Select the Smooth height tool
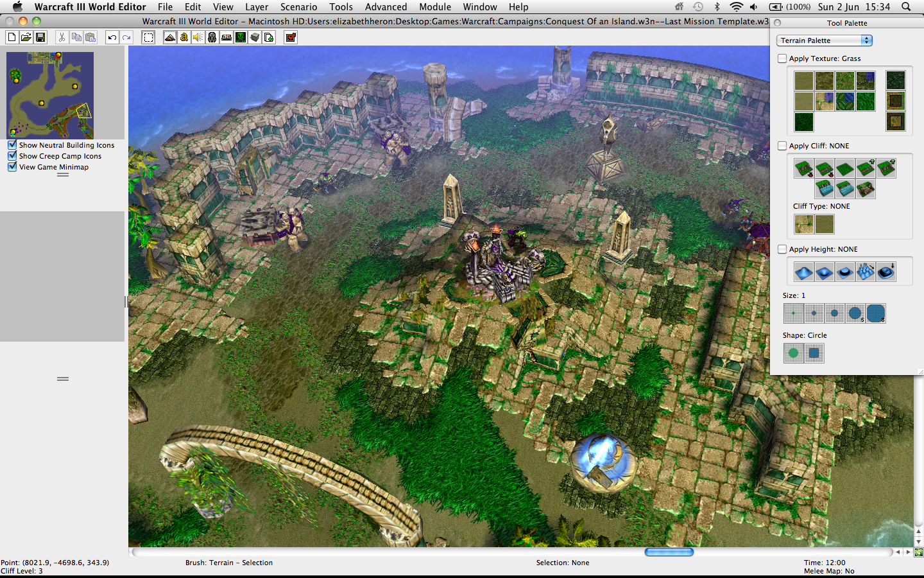924x578 pixels. (886, 272)
